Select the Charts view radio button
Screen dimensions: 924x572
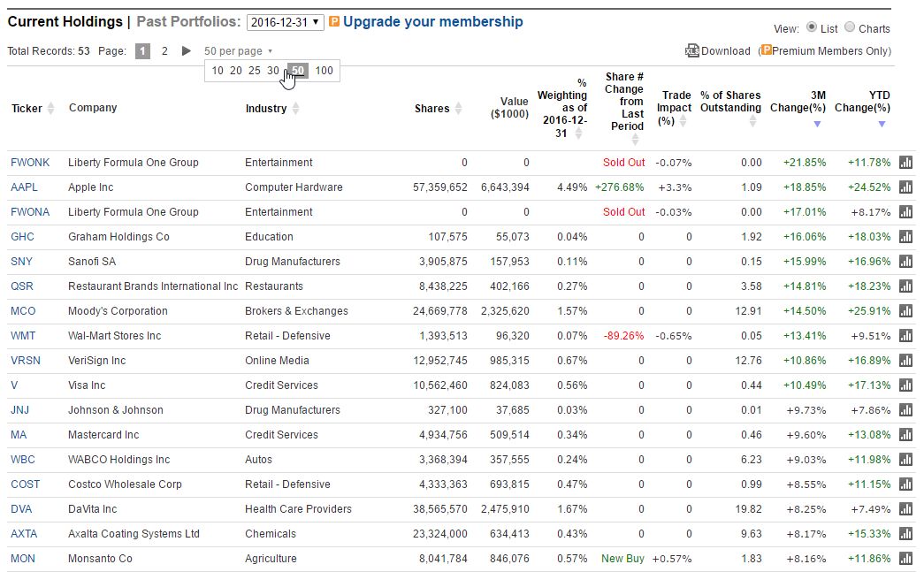[850, 27]
